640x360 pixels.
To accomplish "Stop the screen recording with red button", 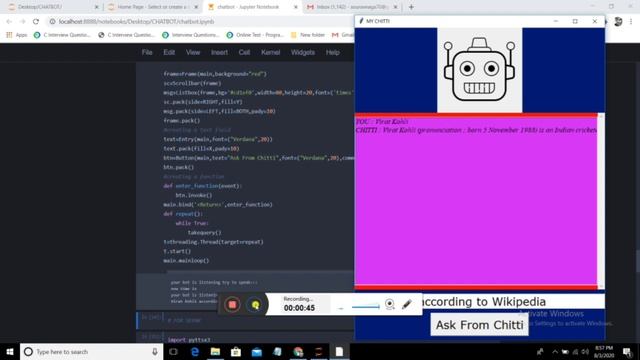I will (x=232, y=304).
